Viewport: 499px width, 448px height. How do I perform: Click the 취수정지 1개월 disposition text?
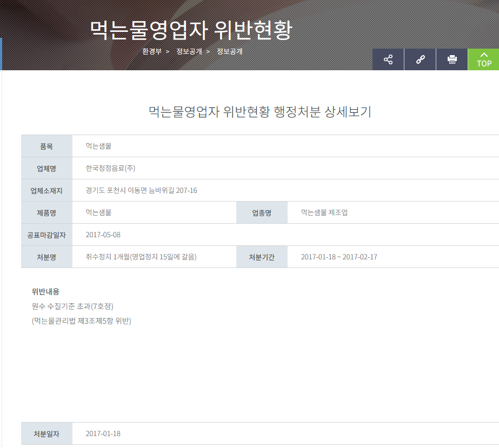tap(141, 257)
